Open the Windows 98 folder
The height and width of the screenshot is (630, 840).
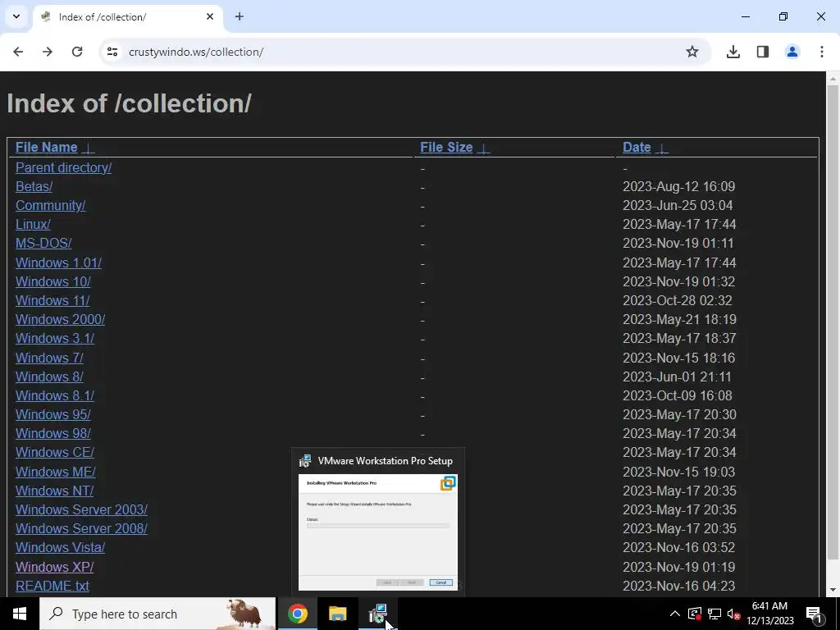[53, 433]
